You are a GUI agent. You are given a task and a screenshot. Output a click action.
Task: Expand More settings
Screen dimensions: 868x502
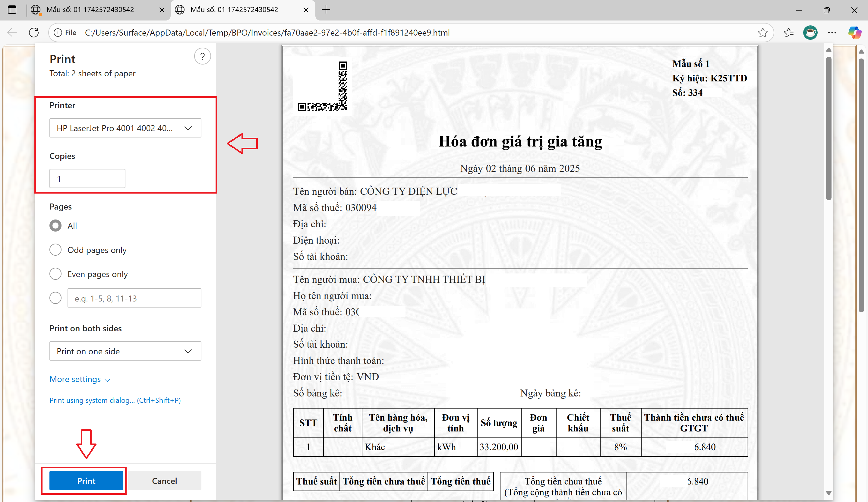point(80,379)
